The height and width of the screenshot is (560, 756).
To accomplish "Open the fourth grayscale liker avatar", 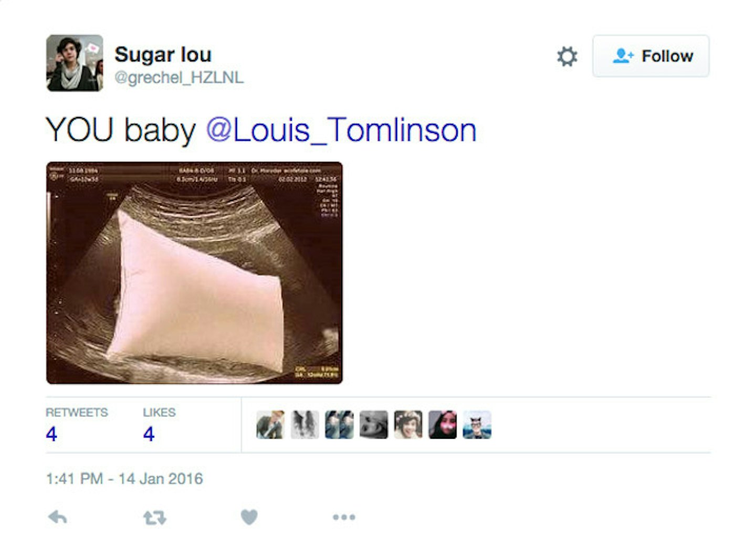I will [x=374, y=425].
